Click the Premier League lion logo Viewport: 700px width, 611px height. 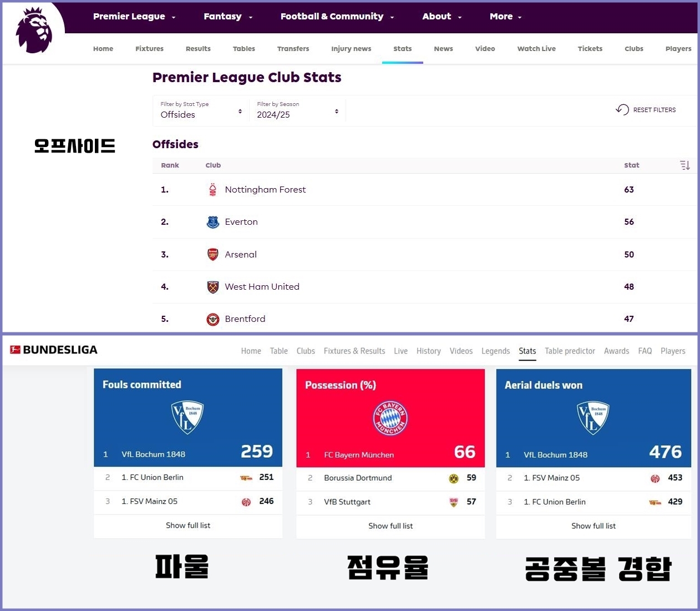click(x=34, y=31)
